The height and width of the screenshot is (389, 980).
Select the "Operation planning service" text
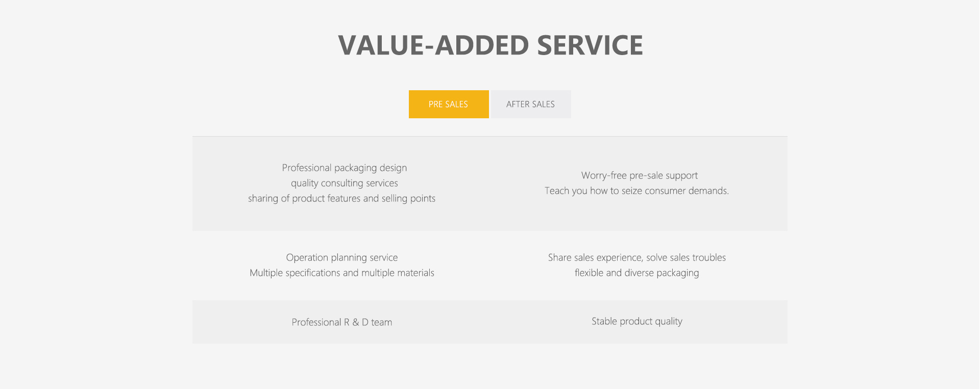(x=342, y=257)
